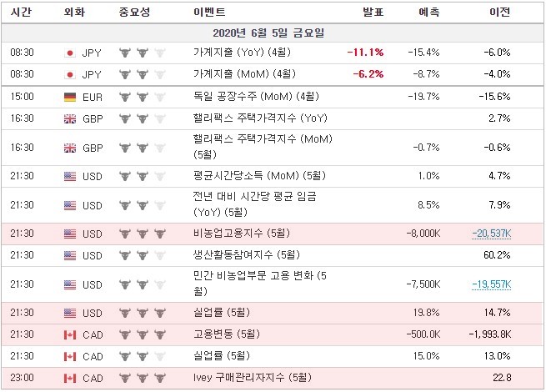Click the Germany flag in the 독일 공장수주 row
This screenshot has width=546, height=392.
(70, 97)
